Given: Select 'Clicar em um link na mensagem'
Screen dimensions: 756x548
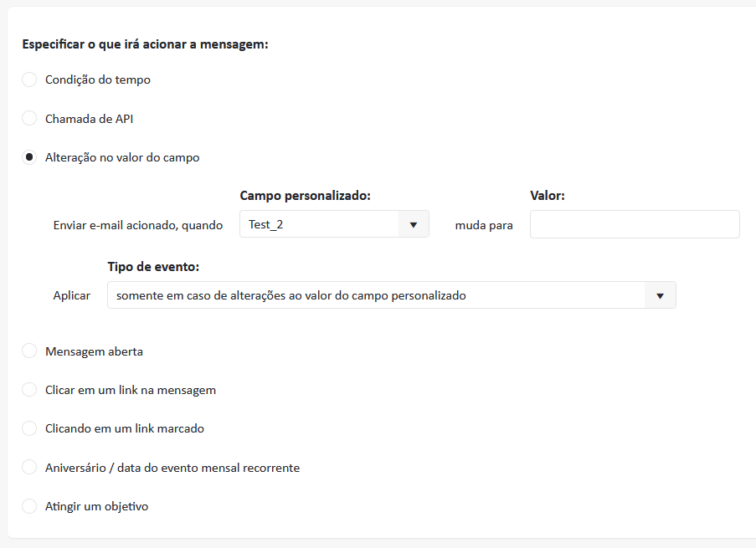Looking at the screenshot, I should [x=29, y=390].
